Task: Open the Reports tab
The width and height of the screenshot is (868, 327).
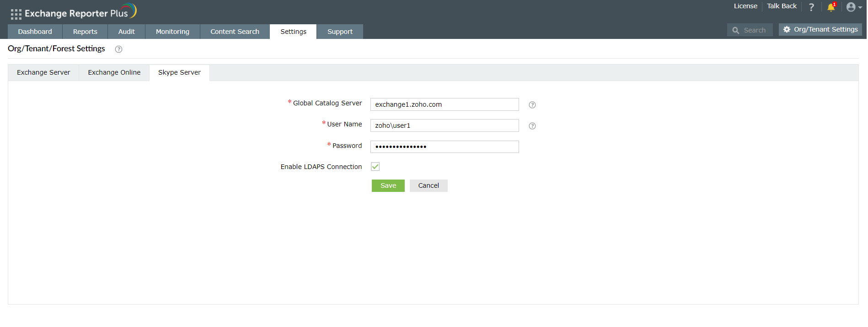Action: click(x=85, y=32)
